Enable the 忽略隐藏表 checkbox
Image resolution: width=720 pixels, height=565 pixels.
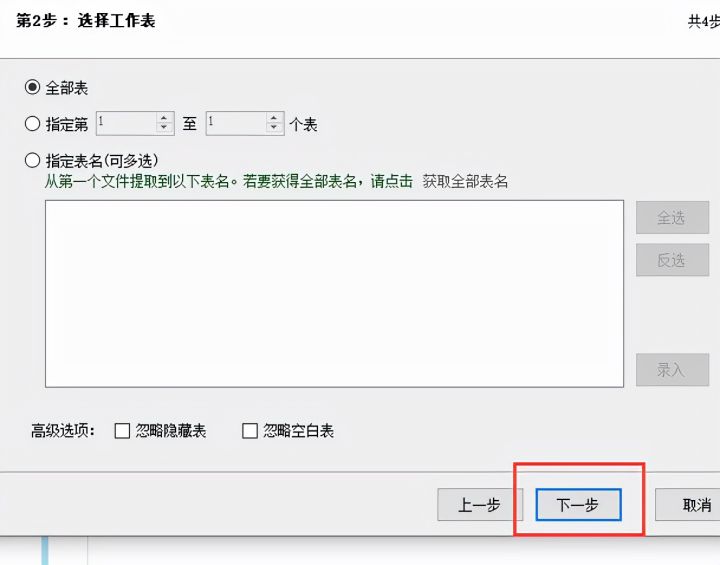click(122, 431)
